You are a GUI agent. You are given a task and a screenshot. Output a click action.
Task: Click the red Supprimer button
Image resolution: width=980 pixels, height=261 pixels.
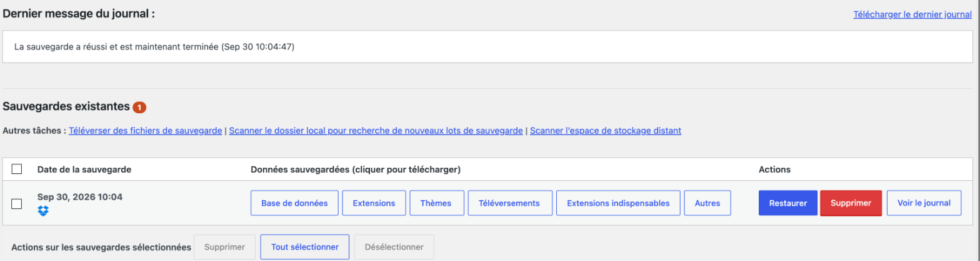851,203
